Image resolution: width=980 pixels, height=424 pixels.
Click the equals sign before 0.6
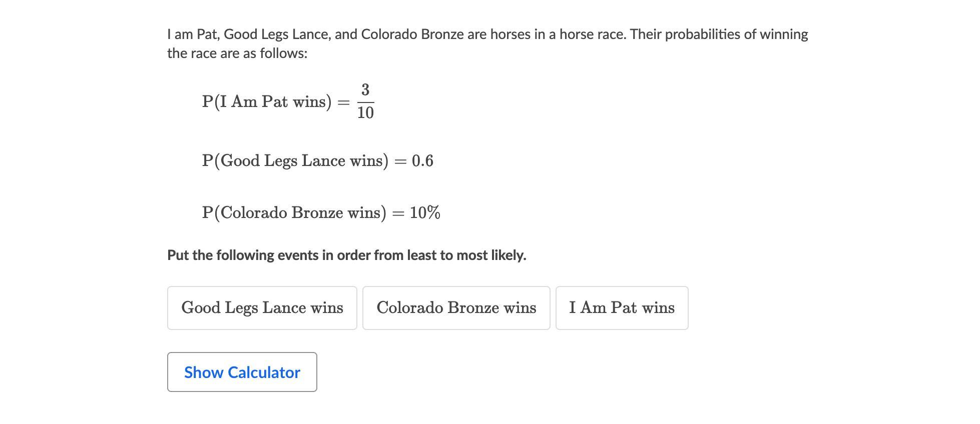[400, 161]
